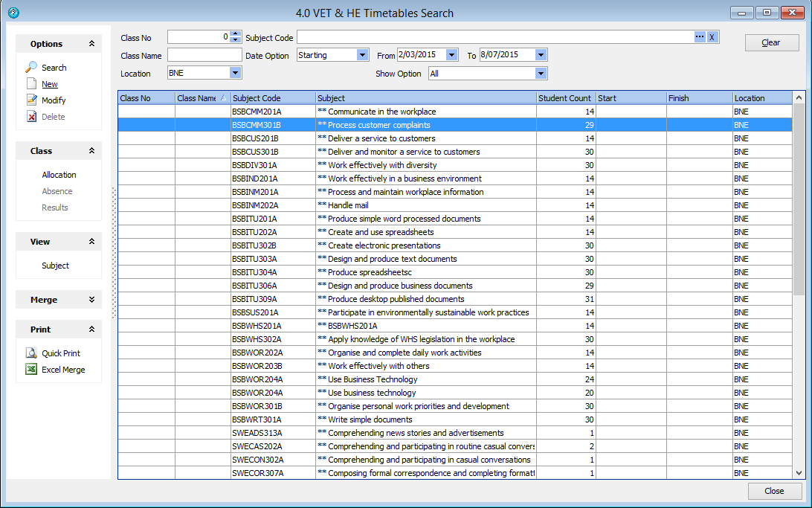Open Subject Code lookup ellipsis button
812x508 pixels.
[x=699, y=37]
